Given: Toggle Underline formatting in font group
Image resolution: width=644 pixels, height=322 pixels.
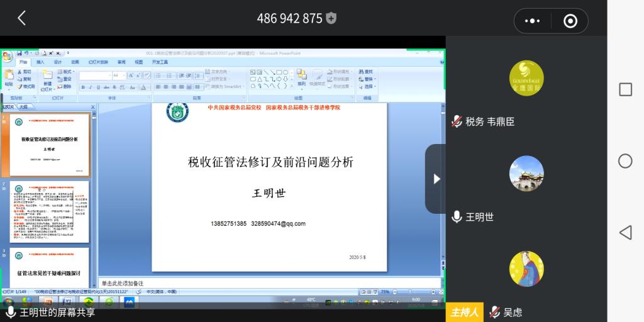Looking at the screenshot, I should tap(97, 87).
